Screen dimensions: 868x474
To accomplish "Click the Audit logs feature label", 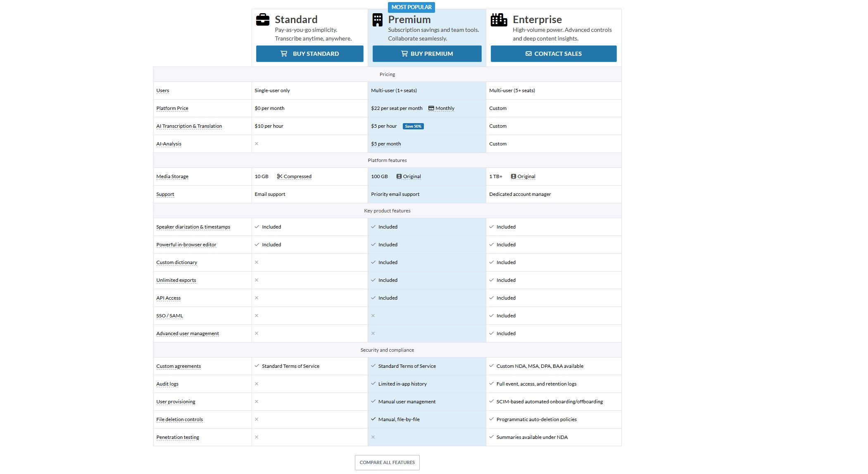I will coord(167,384).
